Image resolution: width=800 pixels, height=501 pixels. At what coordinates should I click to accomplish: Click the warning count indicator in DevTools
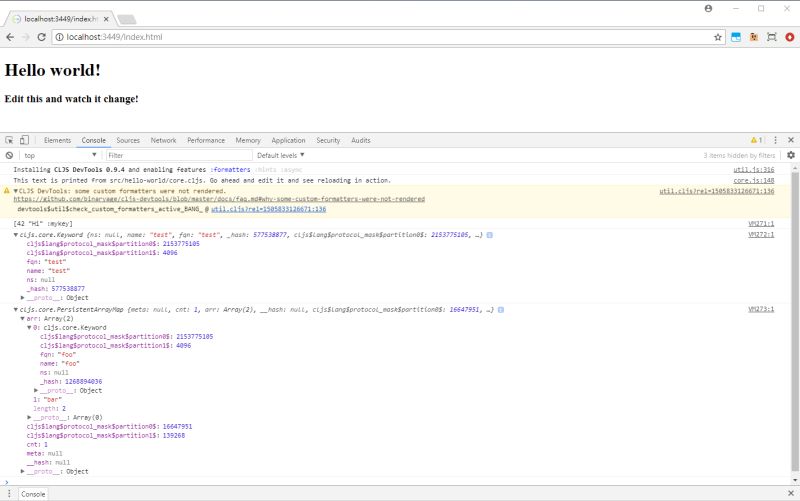pos(756,140)
